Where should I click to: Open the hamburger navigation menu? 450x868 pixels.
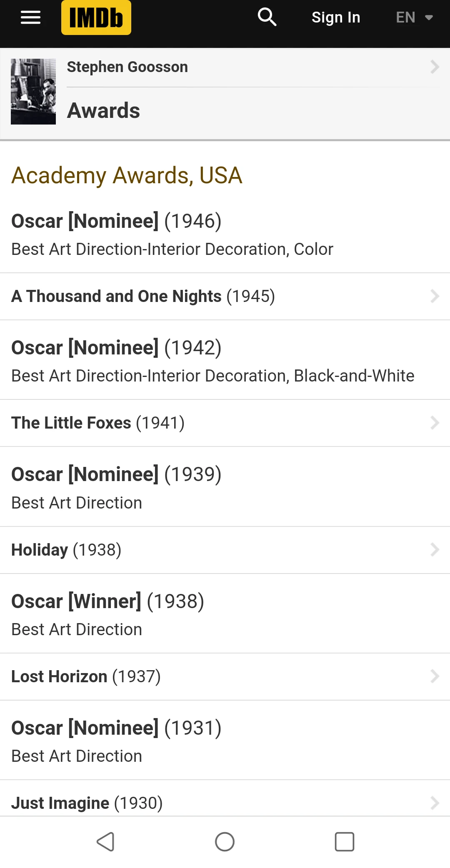coord(30,17)
